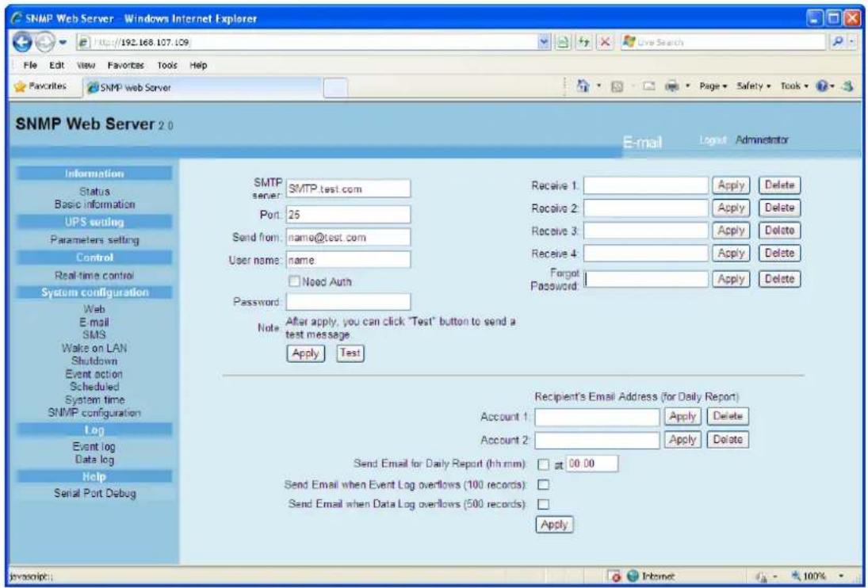868x588 pixels.
Task: Click the compatibility view page icon
Action: [x=564, y=42]
